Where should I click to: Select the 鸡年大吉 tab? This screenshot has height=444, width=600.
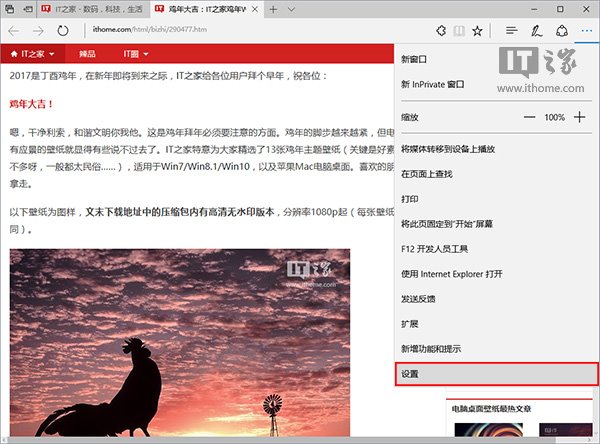click(206, 9)
